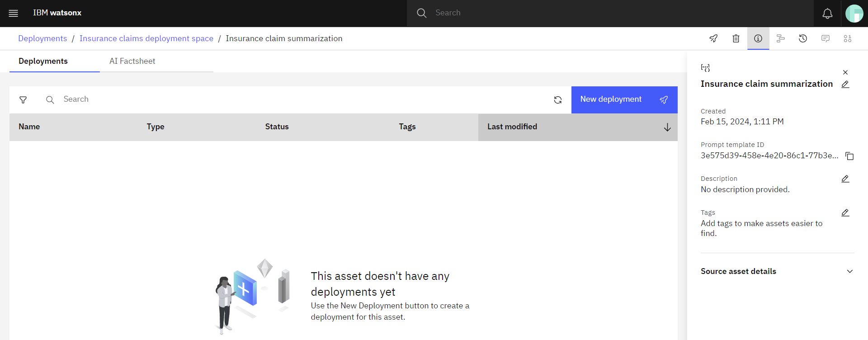The height and width of the screenshot is (340, 868).
Task: Click the New deployment button
Action: (x=624, y=99)
